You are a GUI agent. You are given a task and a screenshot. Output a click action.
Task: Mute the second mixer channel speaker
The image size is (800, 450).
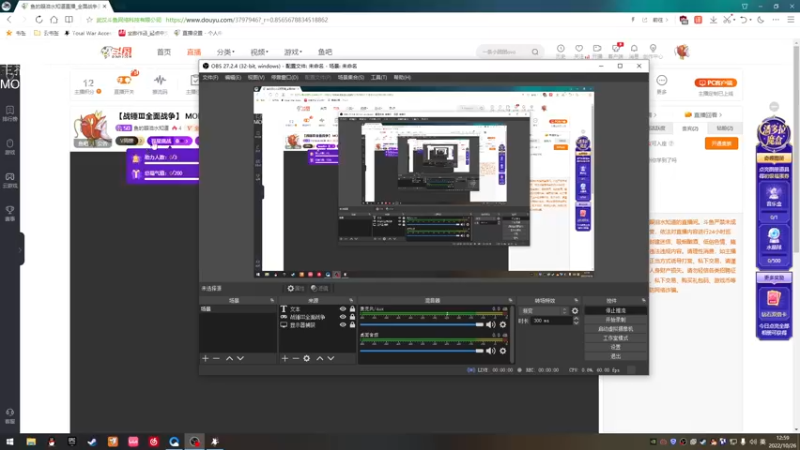pos(491,351)
